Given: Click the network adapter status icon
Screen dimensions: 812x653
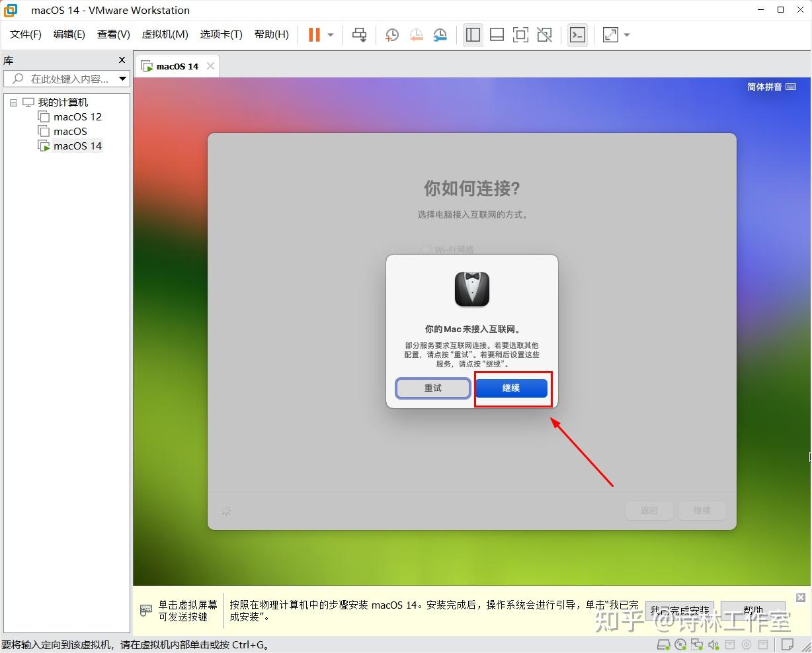Looking at the screenshot, I should (x=697, y=644).
